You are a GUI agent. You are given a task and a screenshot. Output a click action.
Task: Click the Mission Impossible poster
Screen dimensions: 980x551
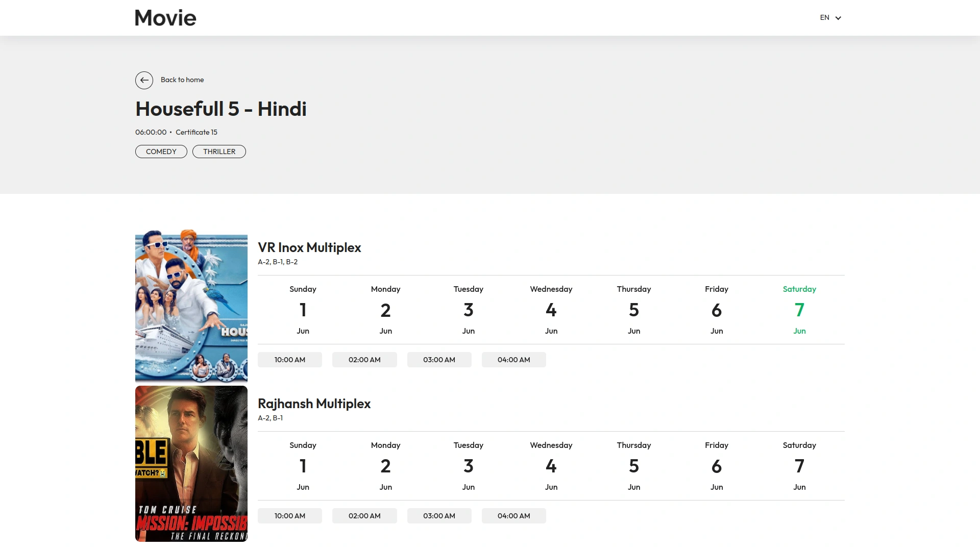(x=191, y=463)
